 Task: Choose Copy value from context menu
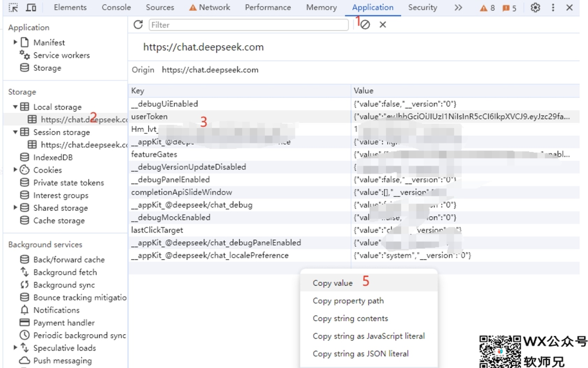click(x=369, y=283)
